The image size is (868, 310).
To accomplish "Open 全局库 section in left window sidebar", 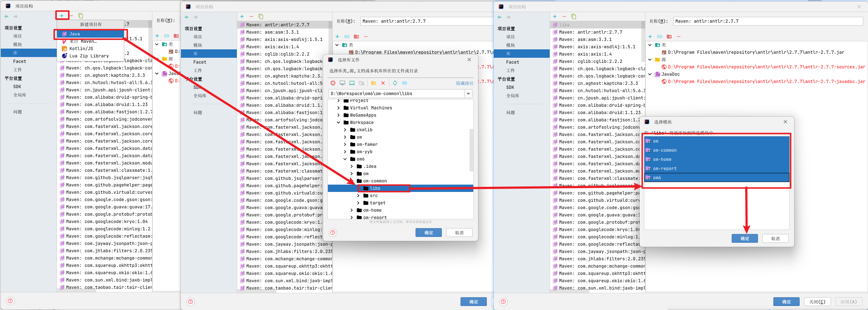I will [x=20, y=95].
